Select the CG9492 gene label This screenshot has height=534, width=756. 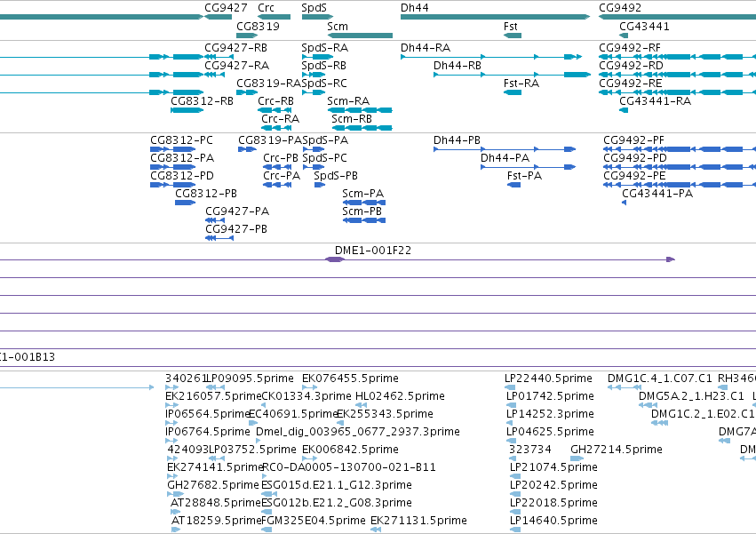[620, 8]
